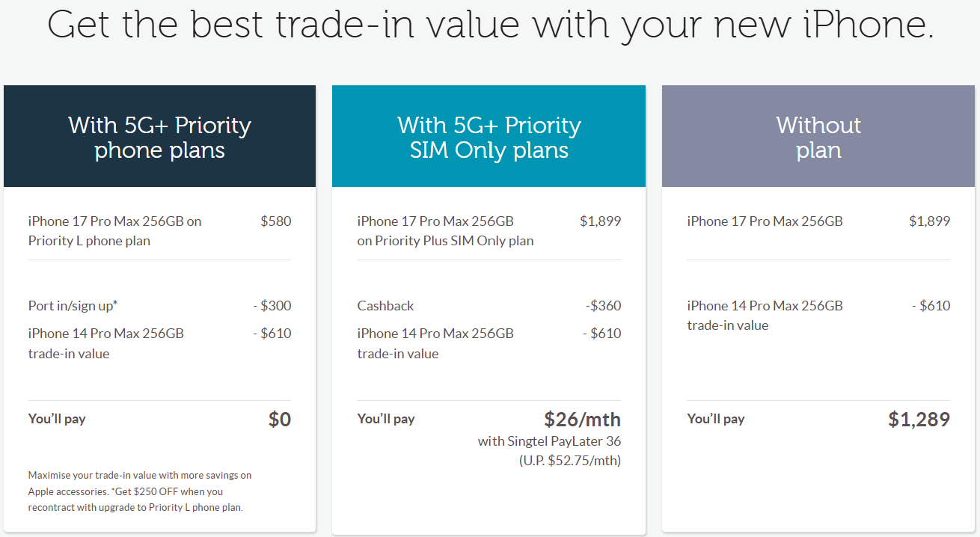Click iPhone 17 Pro Max Priority Plus SIM Only text

coord(445,230)
